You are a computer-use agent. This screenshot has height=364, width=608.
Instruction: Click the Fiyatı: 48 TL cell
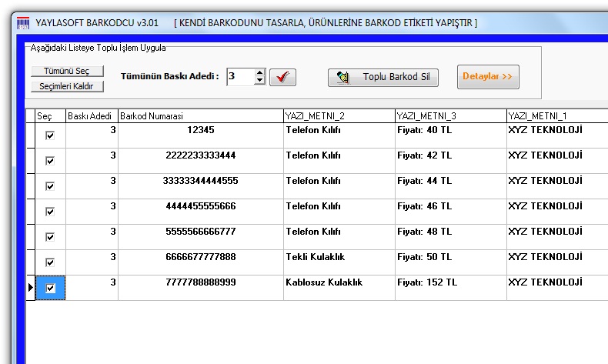click(x=451, y=237)
